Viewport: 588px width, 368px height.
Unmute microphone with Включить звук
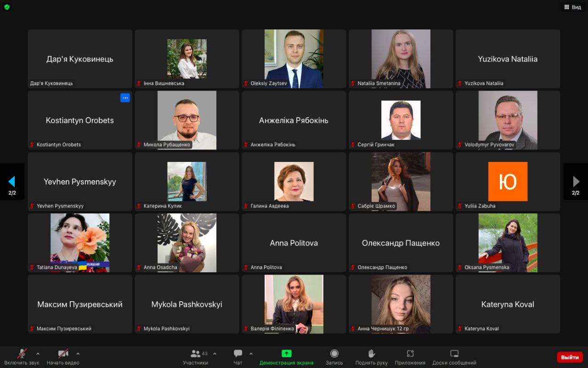[x=22, y=357]
